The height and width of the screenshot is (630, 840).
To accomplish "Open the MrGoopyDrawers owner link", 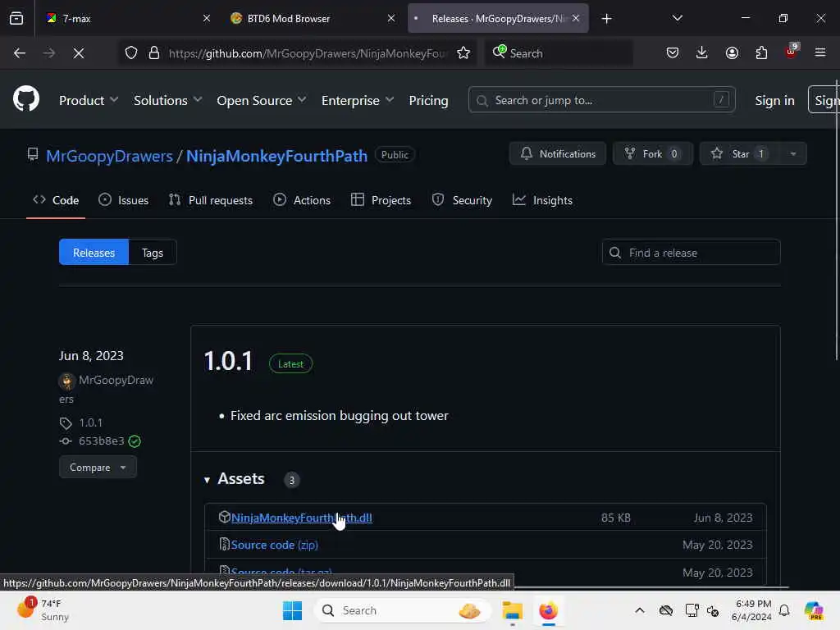I will click(109, 156).
